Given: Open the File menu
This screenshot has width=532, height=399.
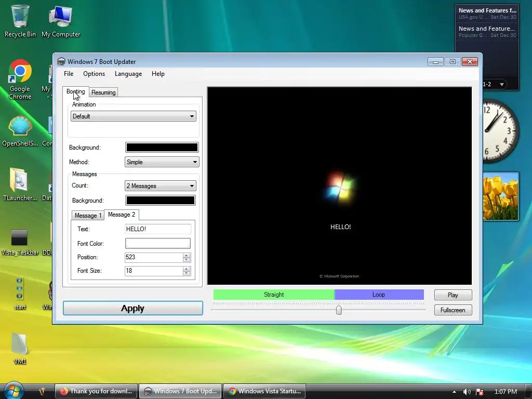Looking at the screenshot, I should coord(69,74).
